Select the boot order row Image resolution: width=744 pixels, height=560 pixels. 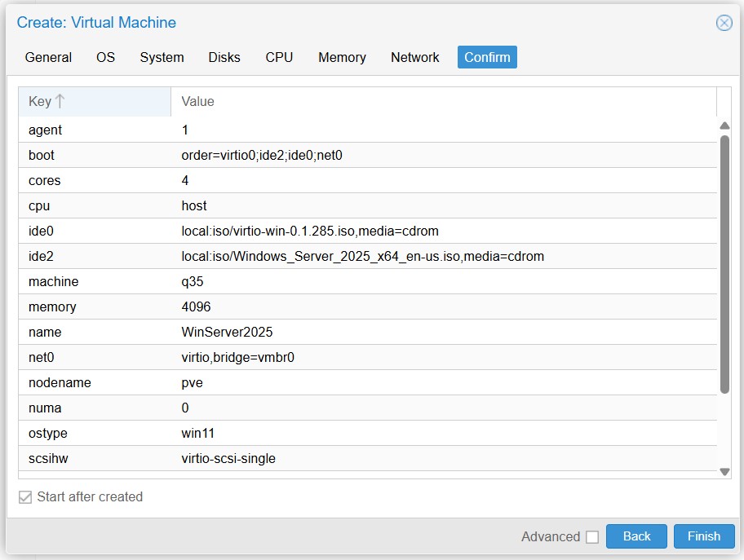point(261,155)
